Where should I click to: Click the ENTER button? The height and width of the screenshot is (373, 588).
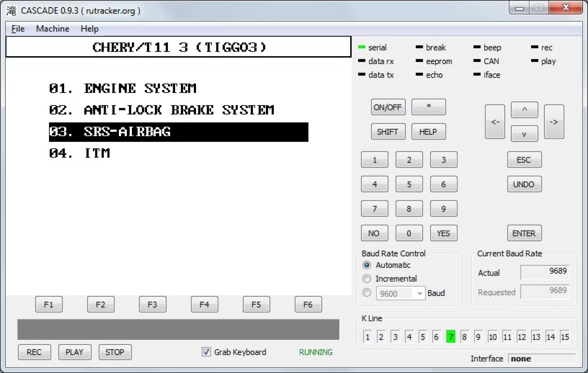pyautogui.click(x=524, y=233)
